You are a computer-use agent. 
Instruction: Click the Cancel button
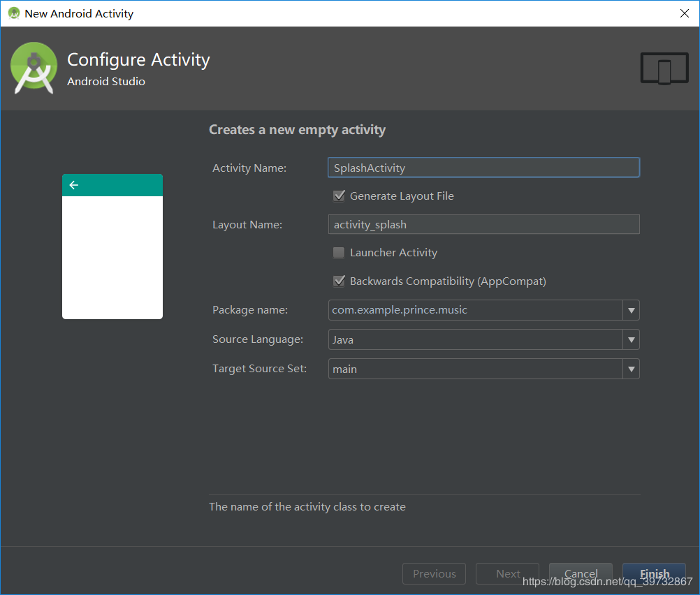pos(581,573)
